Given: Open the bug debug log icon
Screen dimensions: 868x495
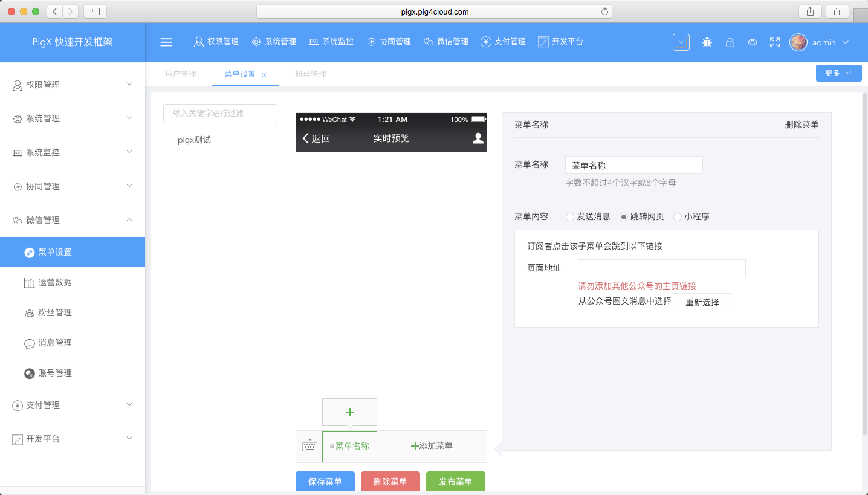Looking at the screenshot, I should tap(707, 42).
